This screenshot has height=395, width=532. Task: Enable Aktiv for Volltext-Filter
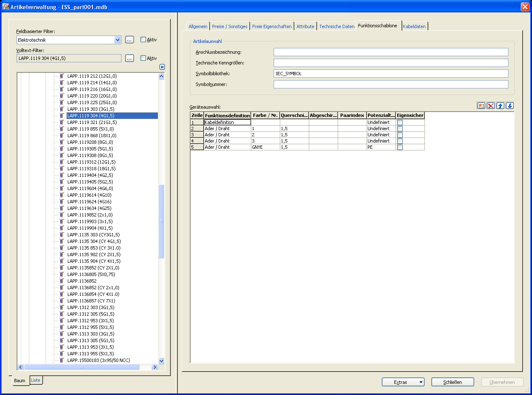[143, 58]
